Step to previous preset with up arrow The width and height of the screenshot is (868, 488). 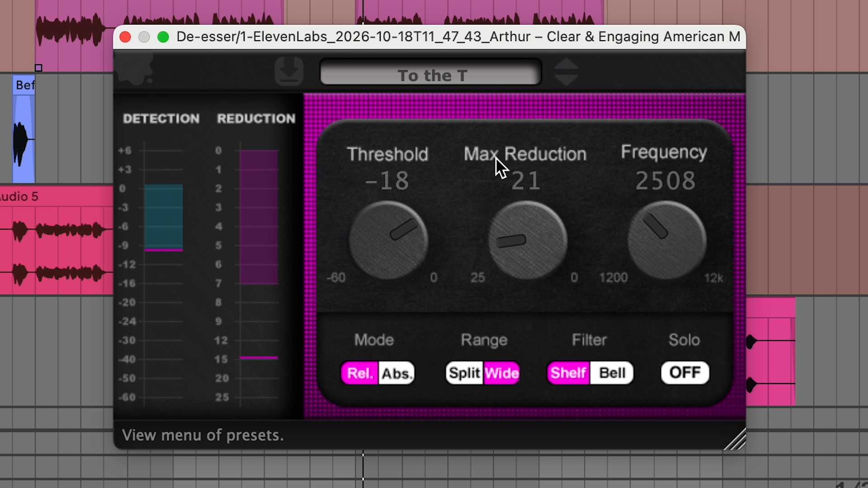tap(566, 63)
